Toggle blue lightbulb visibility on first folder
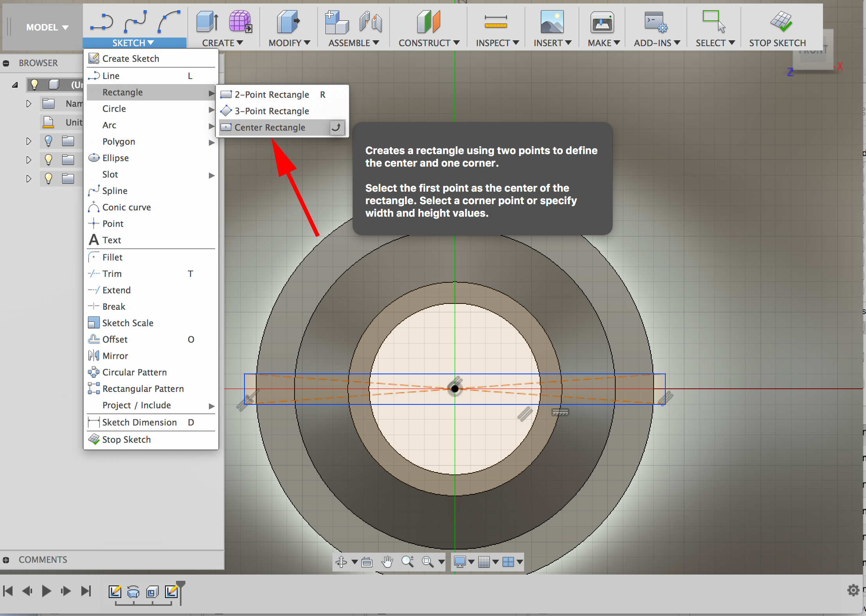Screen dimensions: 866x616 pos(49,141)
